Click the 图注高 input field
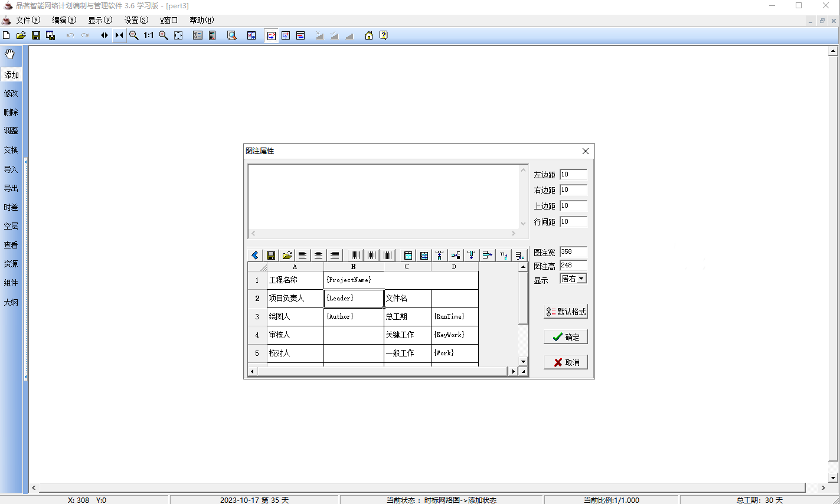840x504 pixels. [x=573, y=266]
